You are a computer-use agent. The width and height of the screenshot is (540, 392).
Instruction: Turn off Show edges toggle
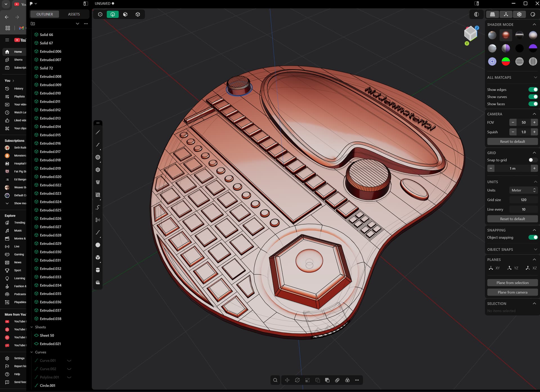click(533, 89)
